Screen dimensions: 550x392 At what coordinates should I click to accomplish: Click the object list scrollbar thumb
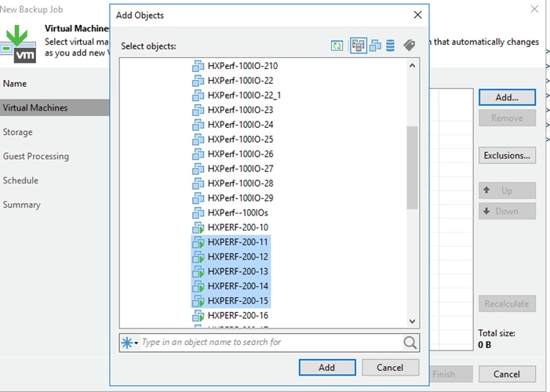coord(412,168)
